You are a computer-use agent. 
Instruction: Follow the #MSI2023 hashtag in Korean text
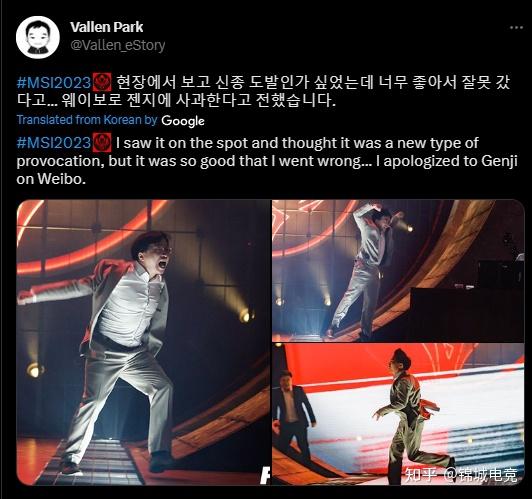tap(54, 82)
